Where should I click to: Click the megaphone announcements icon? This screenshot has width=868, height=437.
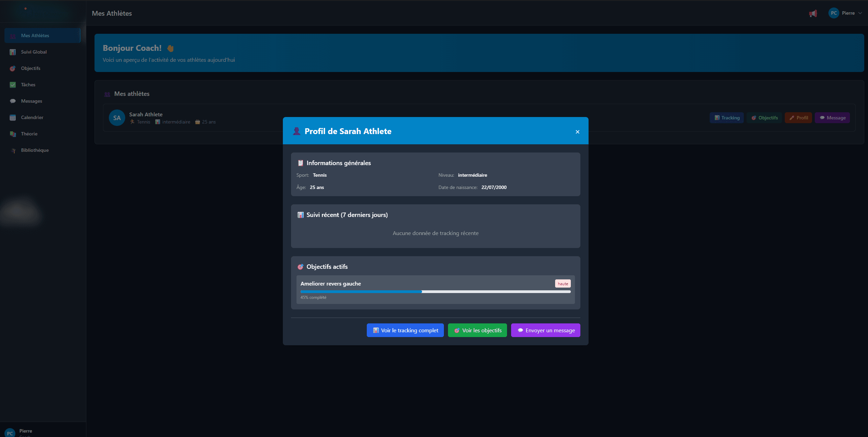813,14
